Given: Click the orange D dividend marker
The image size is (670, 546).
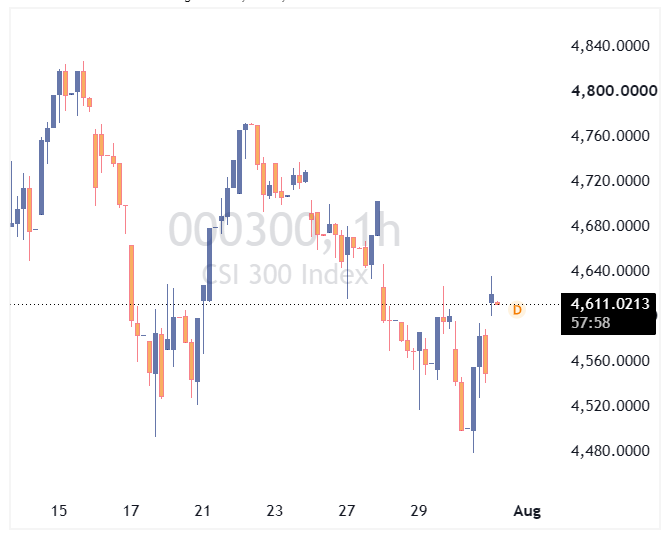Looking at the screenshot, I should click(x=517, y=309).
